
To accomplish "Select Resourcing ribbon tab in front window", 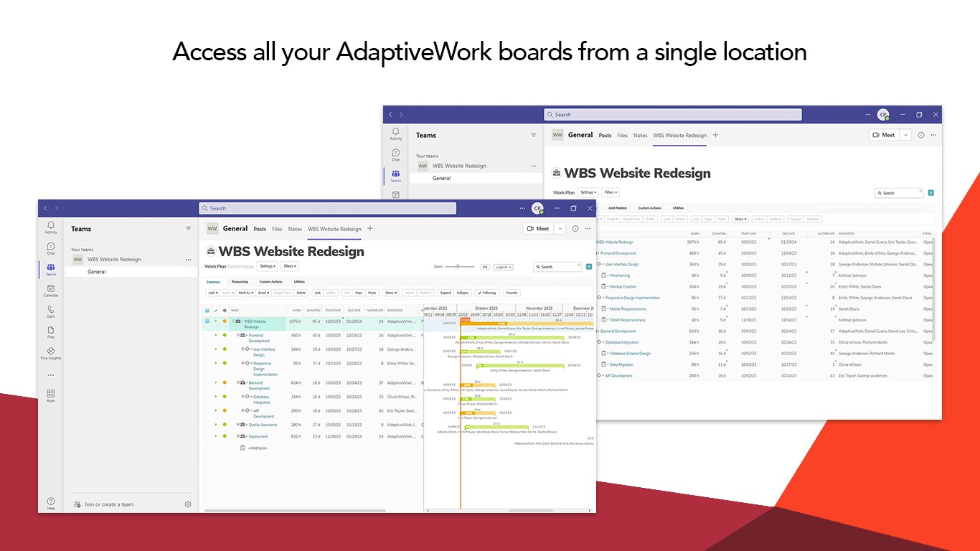I will tap(240, 282).
